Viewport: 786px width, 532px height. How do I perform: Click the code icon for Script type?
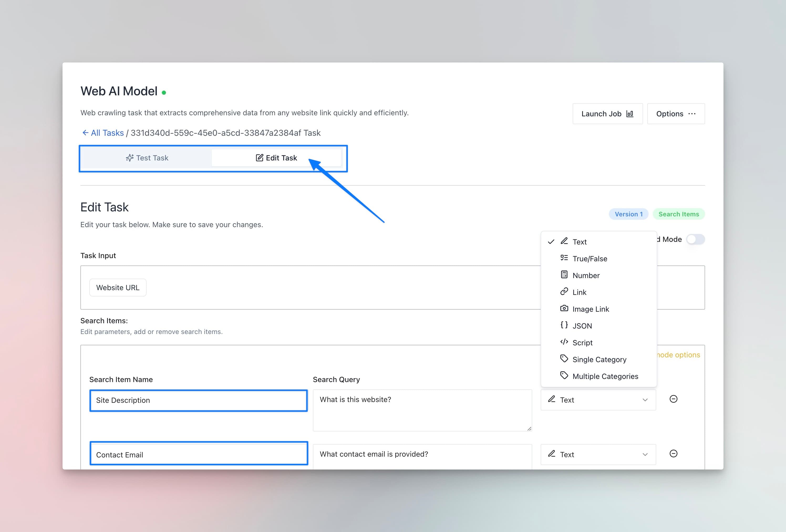(x=564, y=342)
